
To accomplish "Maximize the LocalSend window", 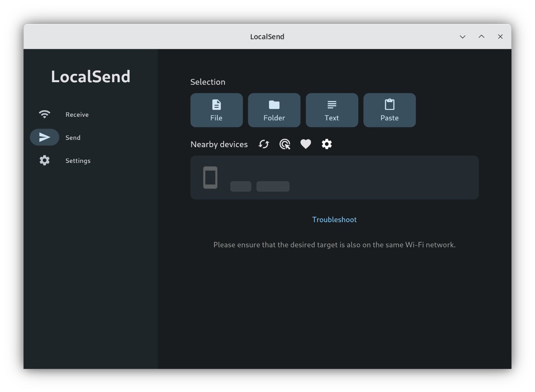I will coord(481,36).
